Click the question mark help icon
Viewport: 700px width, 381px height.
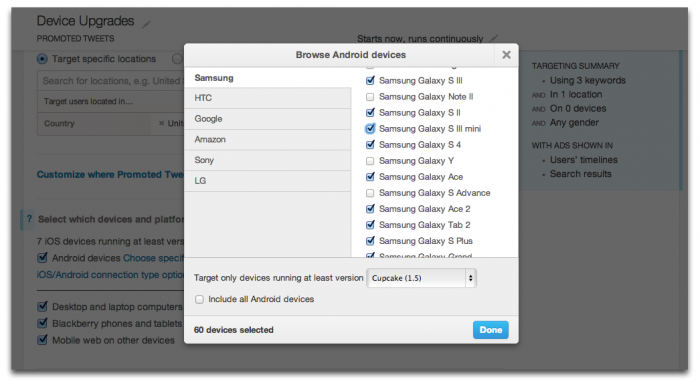click(x=29, y=219)
